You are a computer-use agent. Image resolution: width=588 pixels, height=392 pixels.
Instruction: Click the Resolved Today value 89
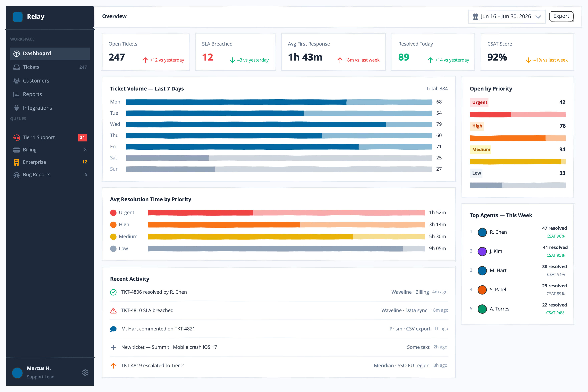(404, 57)
